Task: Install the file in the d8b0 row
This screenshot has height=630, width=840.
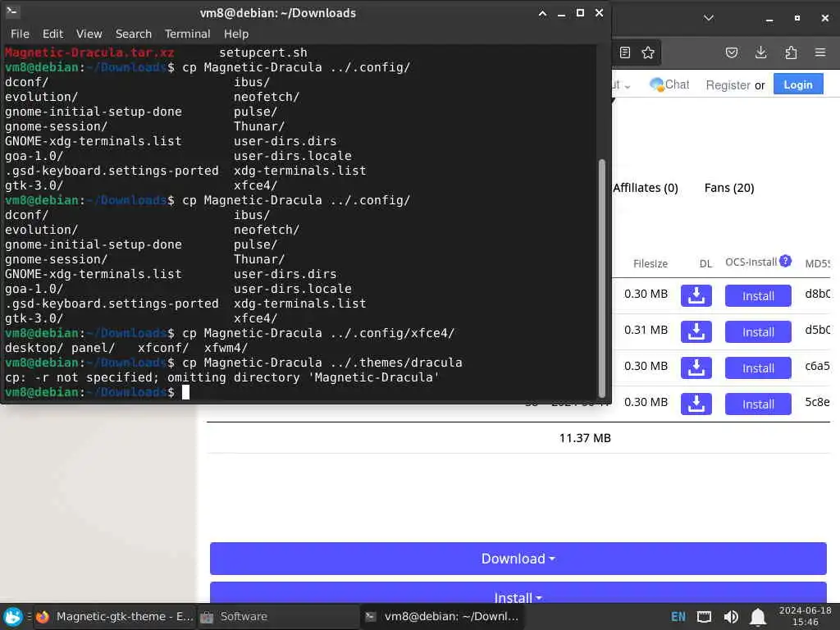Action: click(758, 295)
